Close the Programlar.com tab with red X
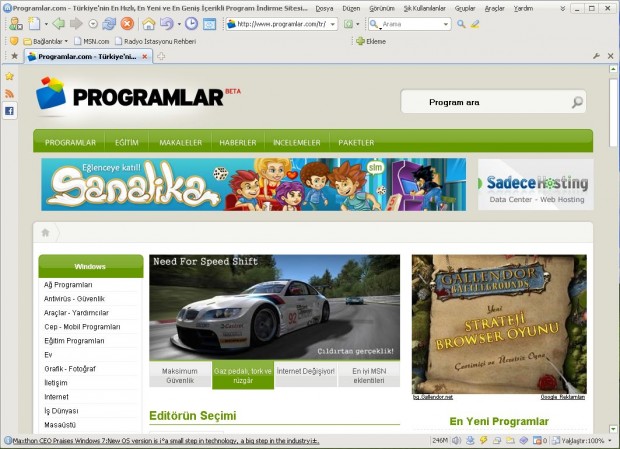Image resolution: width=620 pixels, height=449 pixels. pyautogui.click(x=145, y=57)
